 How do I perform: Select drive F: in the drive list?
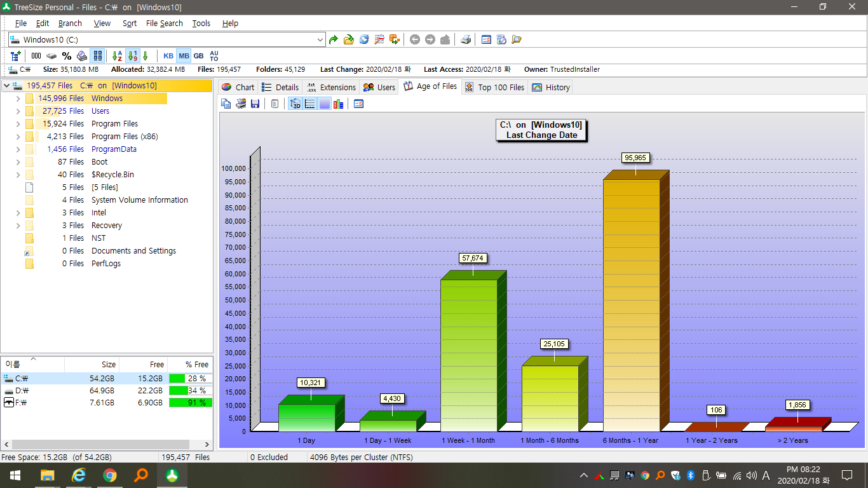[x=107, y=403]
